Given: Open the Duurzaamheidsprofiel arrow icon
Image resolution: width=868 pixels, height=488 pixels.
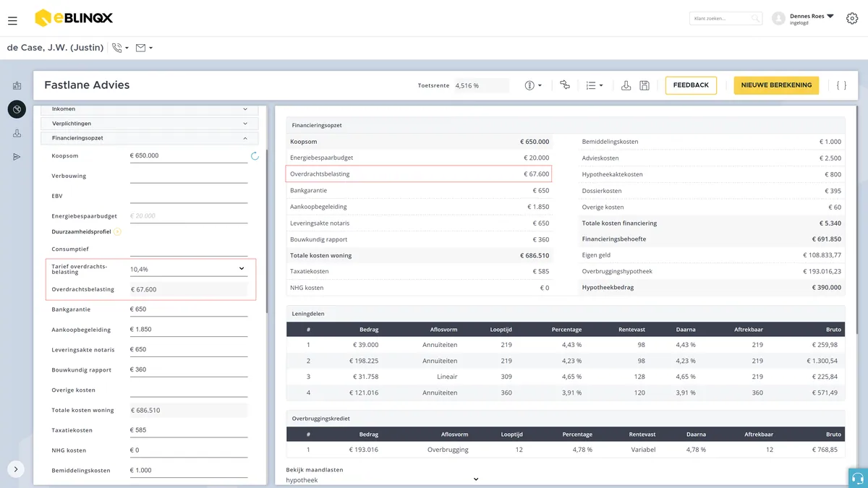Looking at the screenshot, I should tap(117, 232).
